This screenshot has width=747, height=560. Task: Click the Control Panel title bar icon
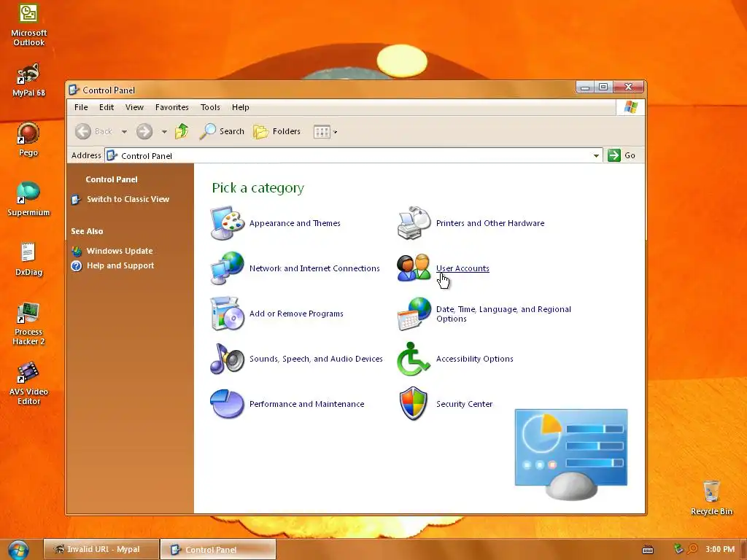(x=74, y=90)
